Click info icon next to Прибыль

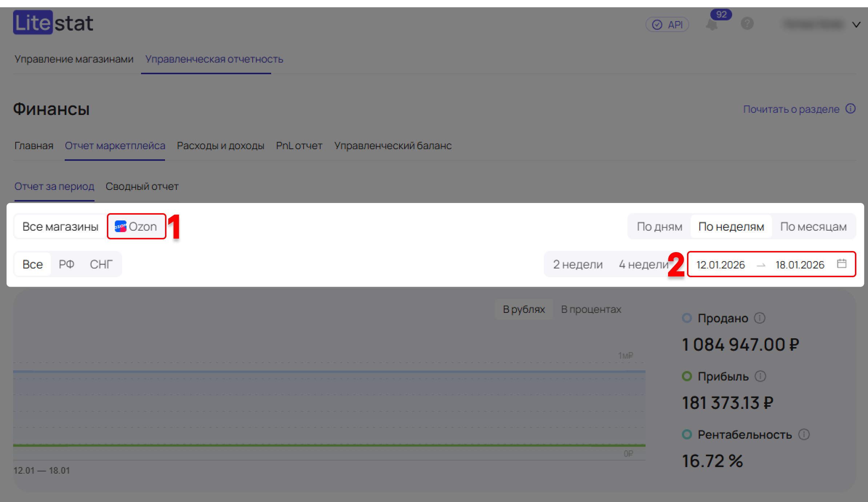[760, 376]
